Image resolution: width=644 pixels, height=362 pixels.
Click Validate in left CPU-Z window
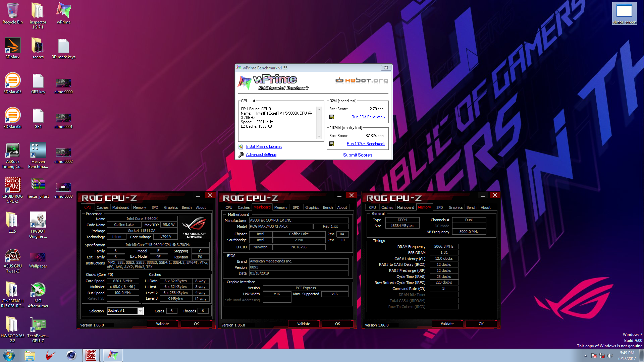tap(162, 324)
